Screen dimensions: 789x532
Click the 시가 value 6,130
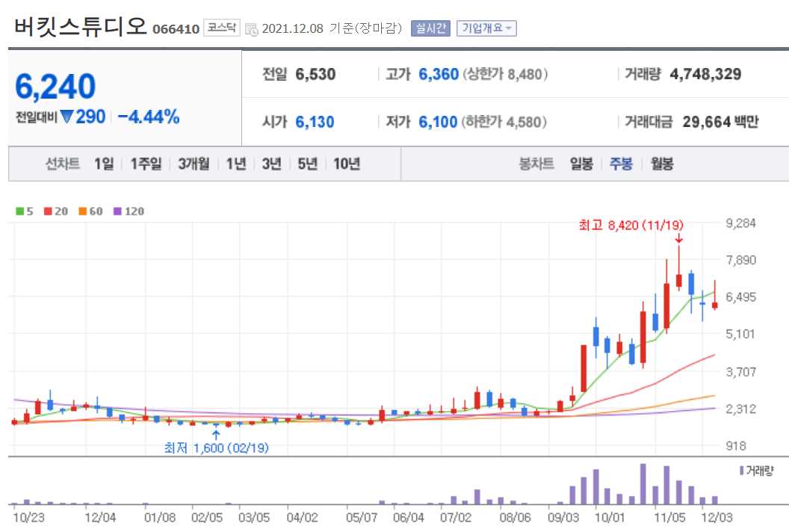(x=315, y=122)
